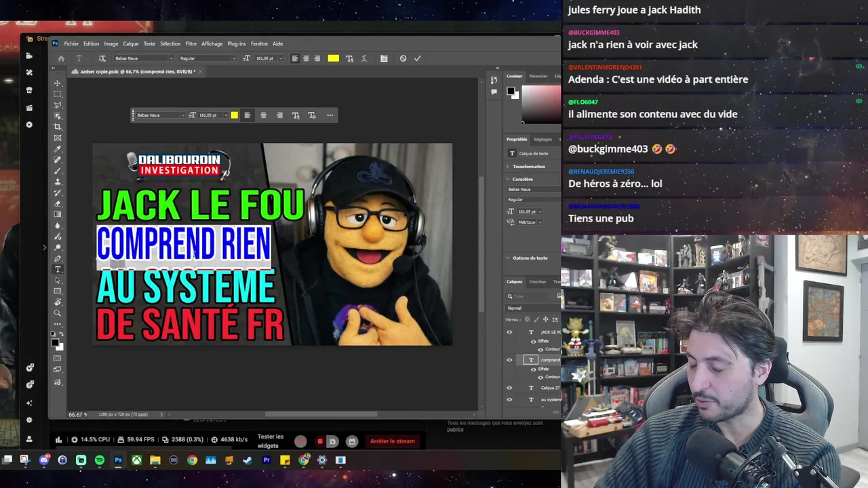Click the red record button in Streamlabs

tap(320, 442)
